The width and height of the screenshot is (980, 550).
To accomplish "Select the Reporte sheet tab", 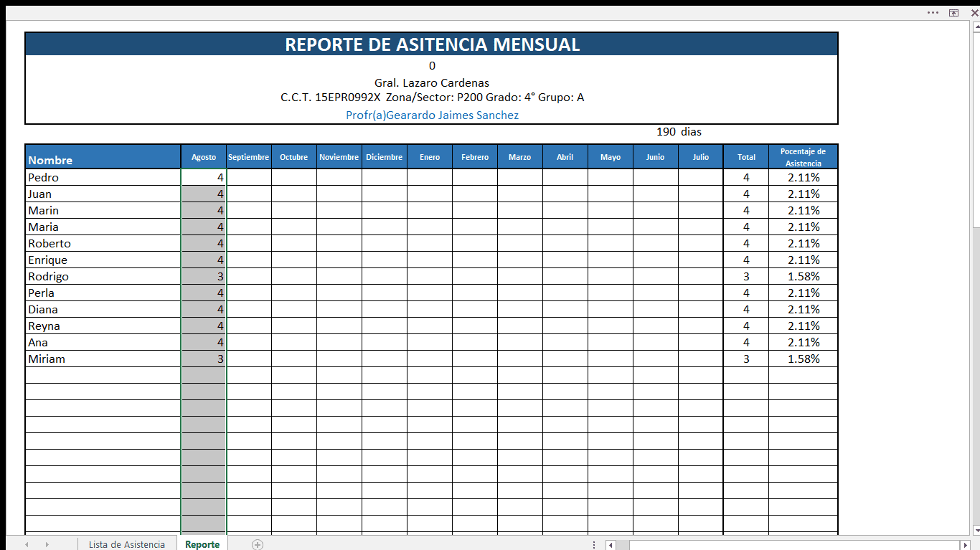I will [x=202, y=545].
